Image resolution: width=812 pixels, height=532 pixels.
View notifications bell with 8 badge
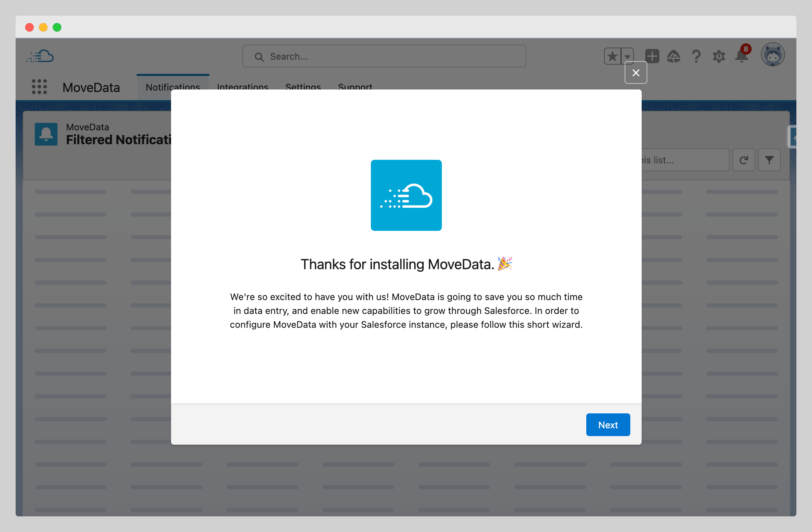(742, 56)
